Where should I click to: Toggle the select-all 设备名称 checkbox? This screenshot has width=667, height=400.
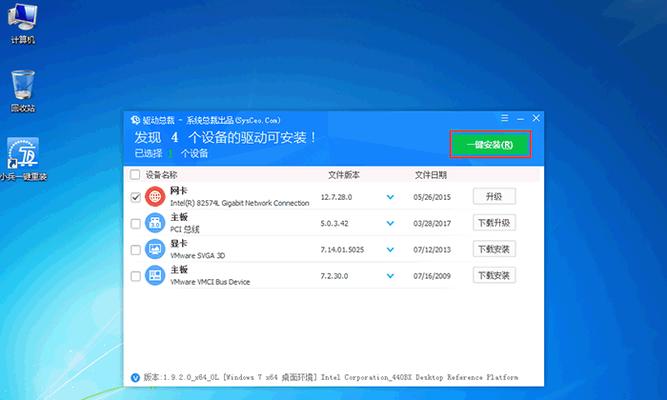[x=135, y=174]
